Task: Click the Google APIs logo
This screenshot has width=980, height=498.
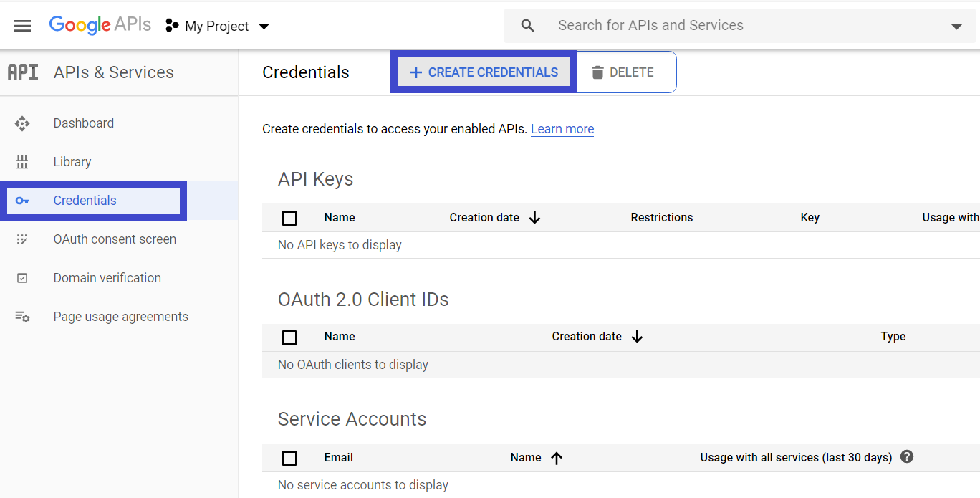Action: [100, 25]
